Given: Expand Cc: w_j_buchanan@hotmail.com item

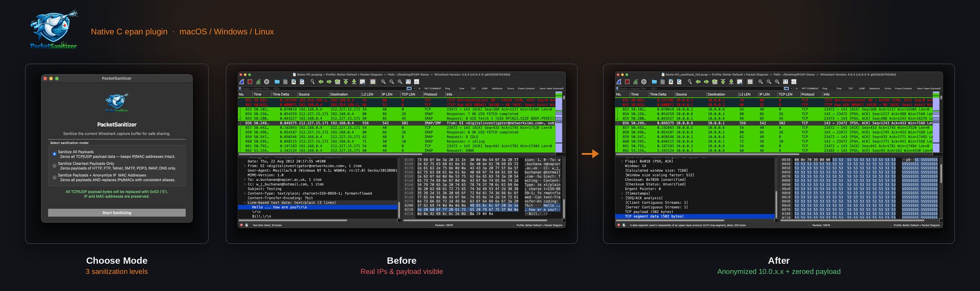Looking at the screenshot, I should click(245, 184).
